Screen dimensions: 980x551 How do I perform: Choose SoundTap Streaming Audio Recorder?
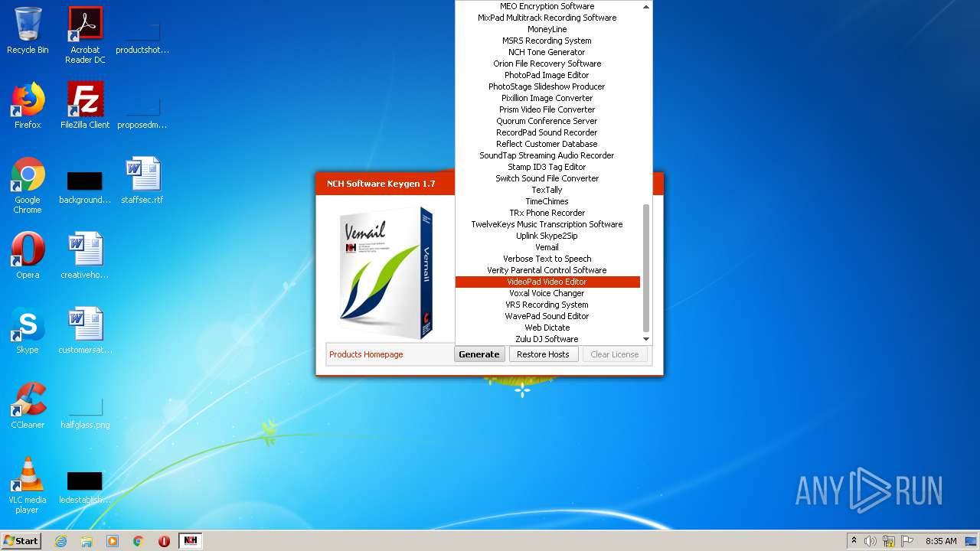coord(547,155)
